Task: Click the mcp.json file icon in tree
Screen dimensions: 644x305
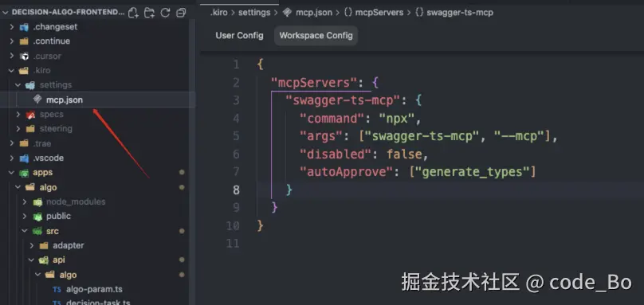Action: [x=37, y=100]
